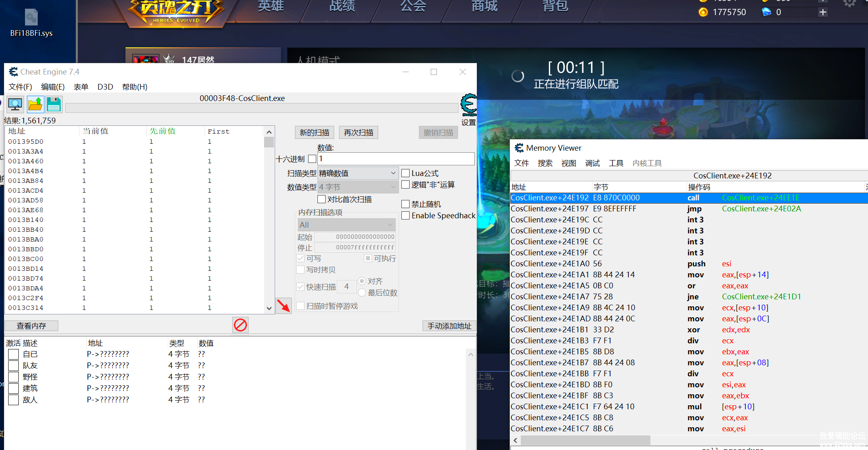
Task: Click the results list scroll down arrow
Action: 269,308
